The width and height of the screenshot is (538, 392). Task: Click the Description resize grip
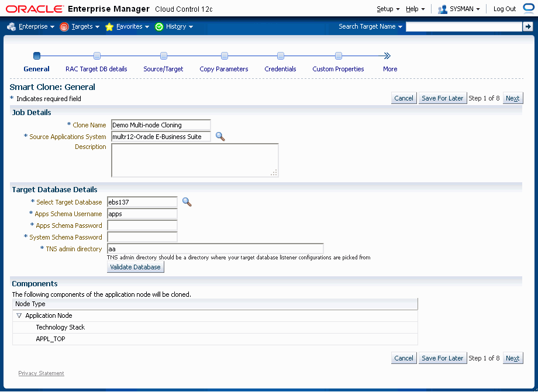pos(274,173)
